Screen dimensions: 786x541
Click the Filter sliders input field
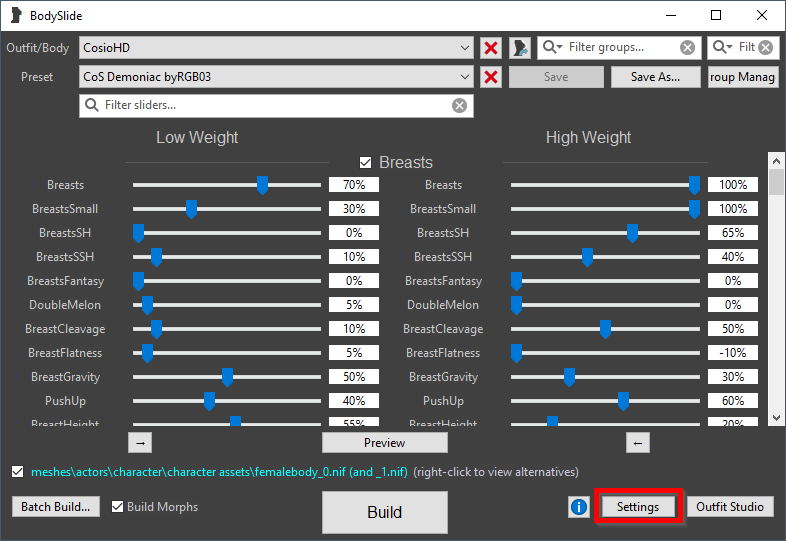click(x=276, y=105)
